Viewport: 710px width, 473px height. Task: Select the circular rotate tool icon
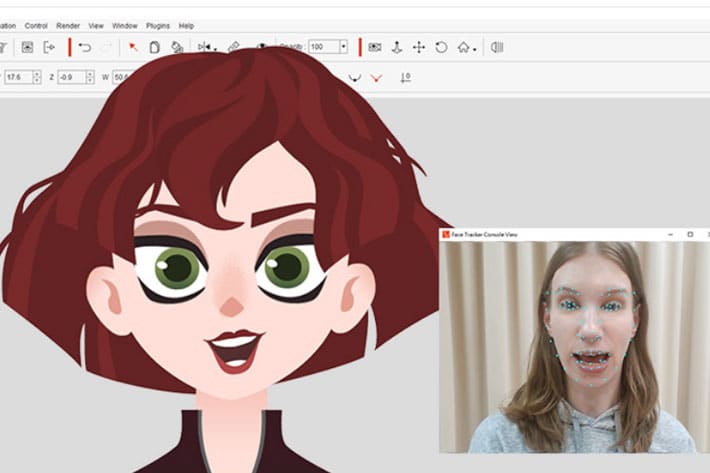click(x=441, y=47)
